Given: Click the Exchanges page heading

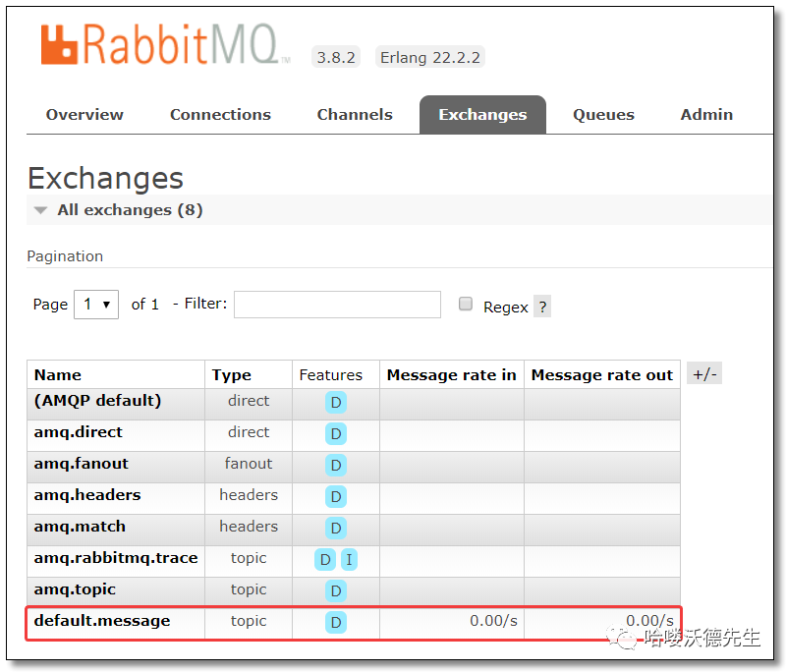Looking at the screenshot, I should point(106,179).
